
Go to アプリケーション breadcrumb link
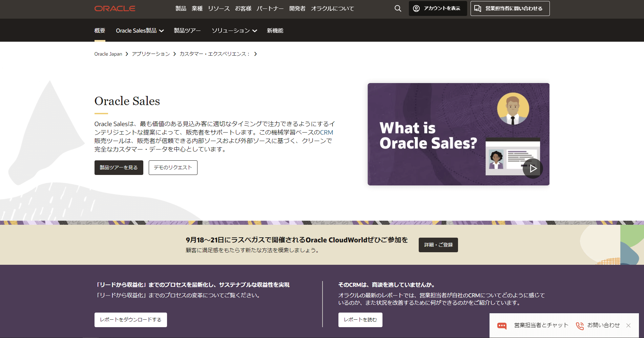(x=151, y=54)
